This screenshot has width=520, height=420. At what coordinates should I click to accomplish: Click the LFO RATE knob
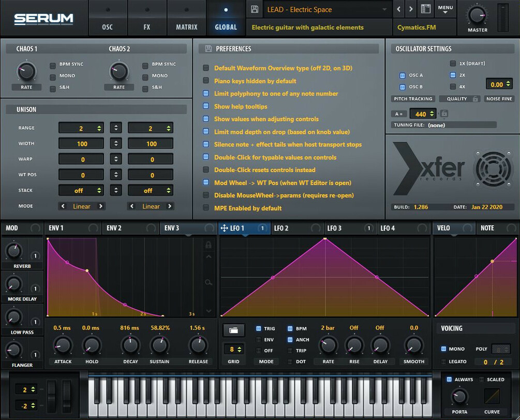328,345
